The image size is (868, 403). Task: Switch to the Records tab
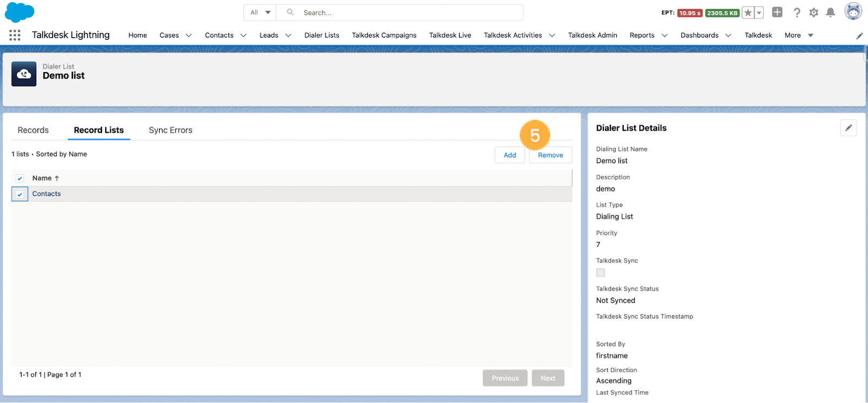point(33,130)
